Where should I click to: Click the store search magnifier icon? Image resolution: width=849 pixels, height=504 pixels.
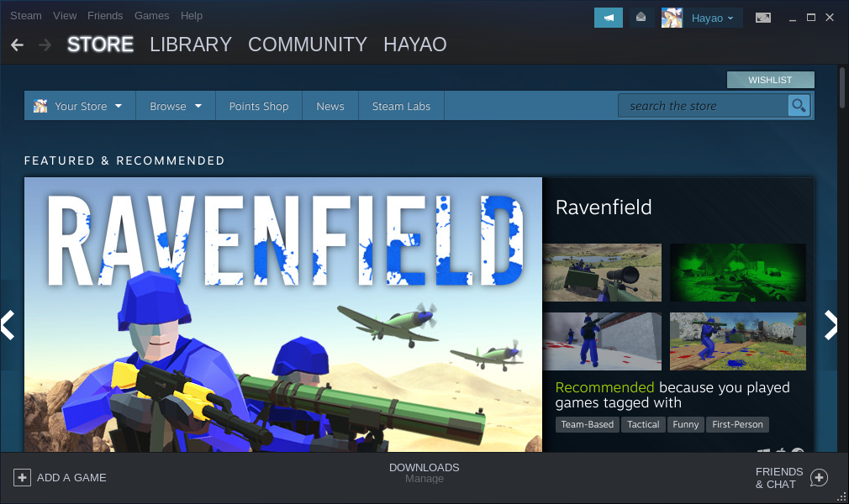pyautogui.click(x=798, y=106)
